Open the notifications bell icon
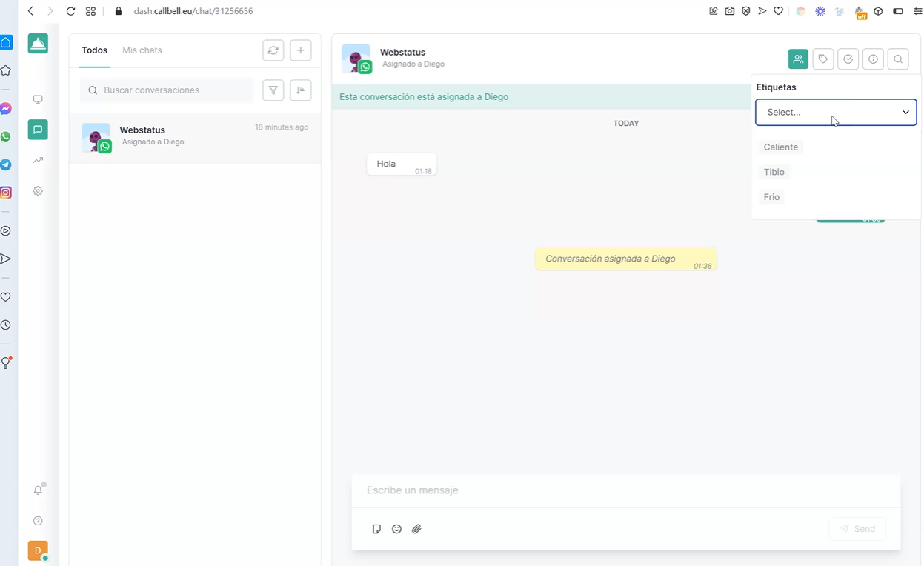 click(38, 490)
